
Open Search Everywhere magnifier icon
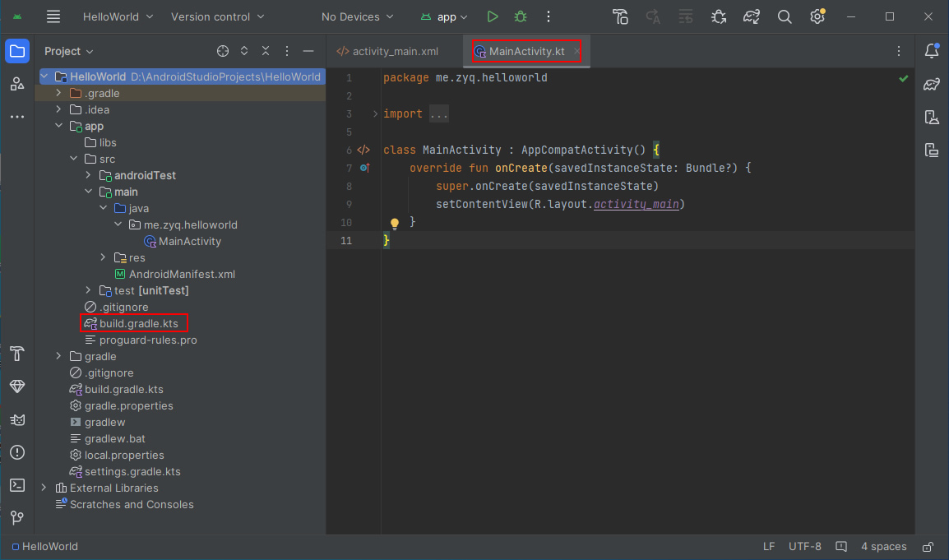click(x=785, y=16)
